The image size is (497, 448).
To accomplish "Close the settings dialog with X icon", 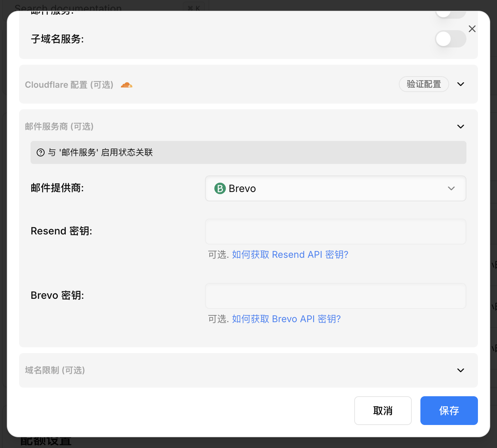I will (x=472, y=29).
